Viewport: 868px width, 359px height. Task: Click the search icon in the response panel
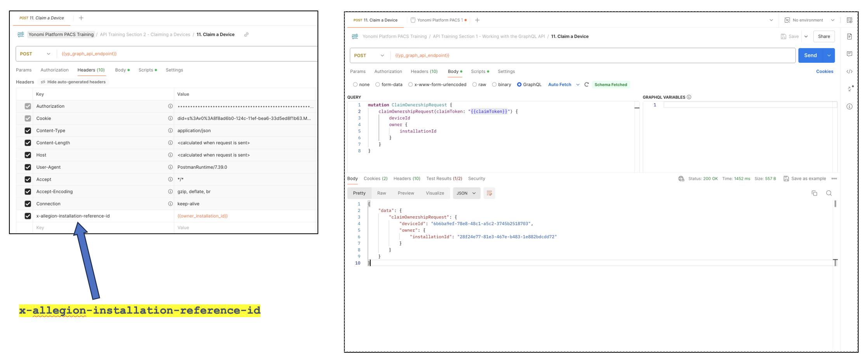829,193
